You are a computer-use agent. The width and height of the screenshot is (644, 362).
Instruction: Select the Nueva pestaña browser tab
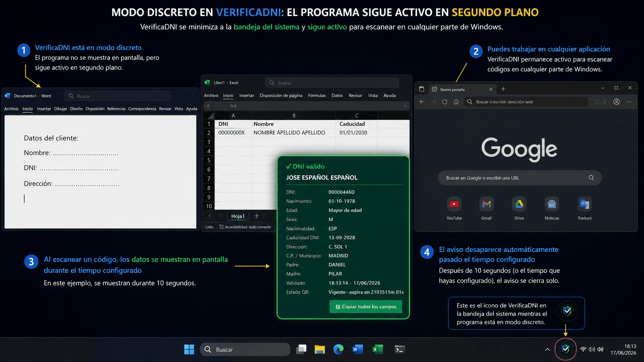[x=462, y=89]
